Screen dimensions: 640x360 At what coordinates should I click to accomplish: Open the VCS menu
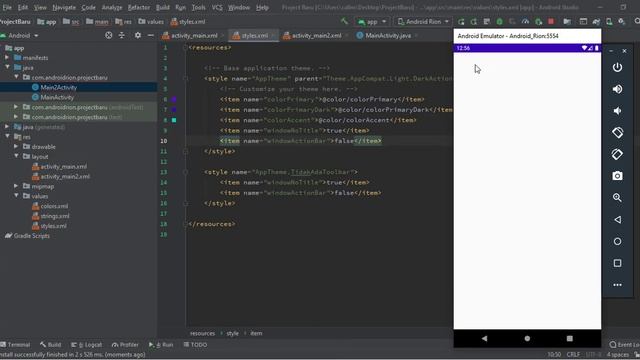coord(217,7)
